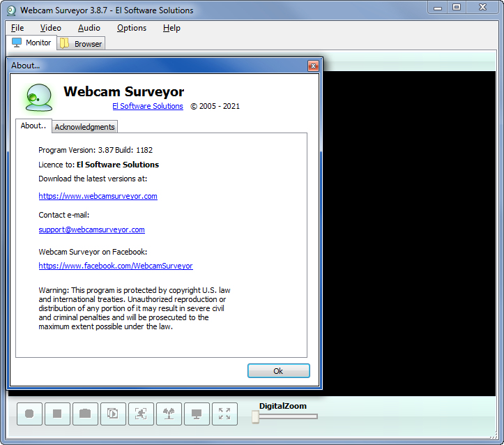504x445 pixels.
Task: Click the '© 2005 - 2021' copyright text
Action: (x=215, y=106)
